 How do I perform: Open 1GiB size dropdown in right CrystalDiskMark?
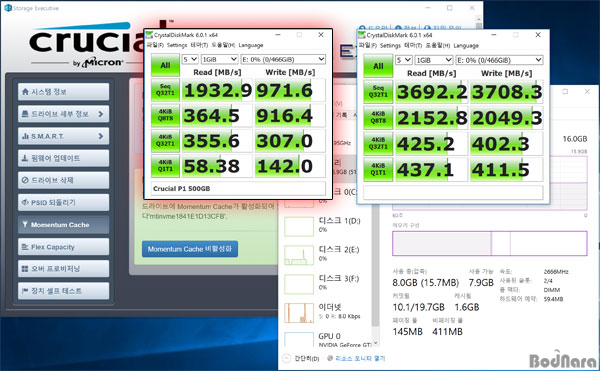point(434,60)
